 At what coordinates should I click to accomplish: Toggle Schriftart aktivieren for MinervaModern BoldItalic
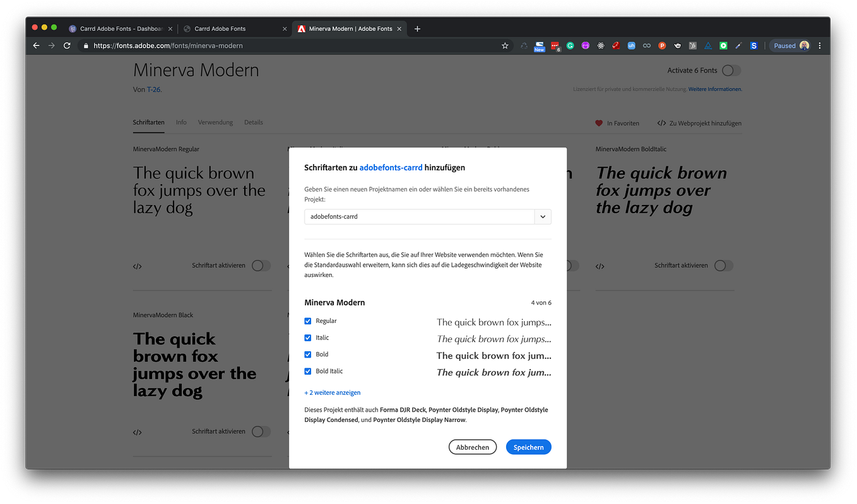tap(724, 266)
